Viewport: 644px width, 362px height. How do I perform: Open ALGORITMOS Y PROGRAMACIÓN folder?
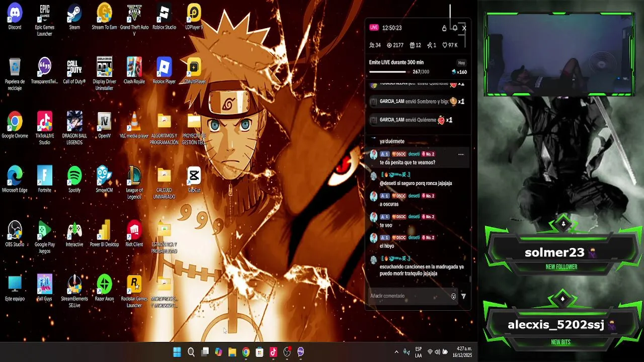(164, 129)
